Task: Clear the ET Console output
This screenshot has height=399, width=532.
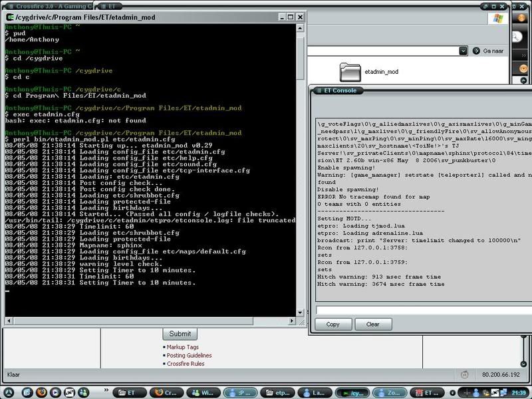Action: pos(373,325)
